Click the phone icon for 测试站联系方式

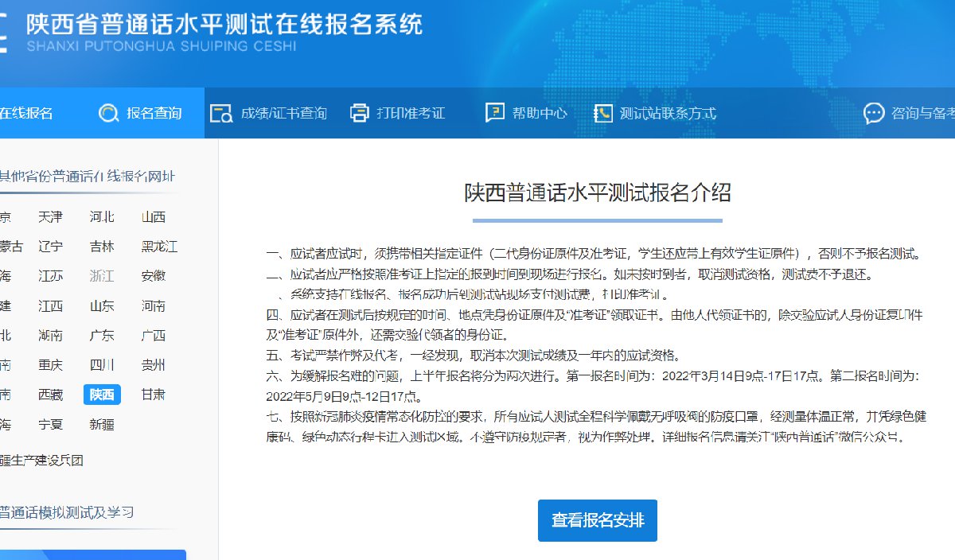tap(602, 113)
